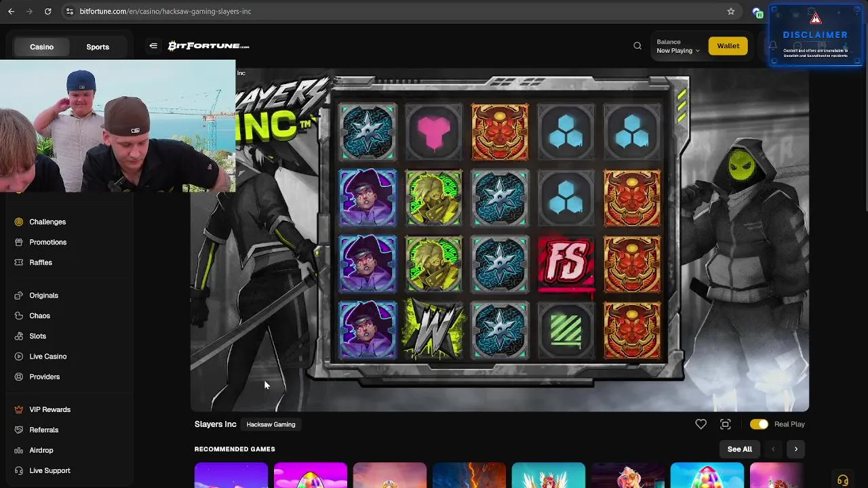Click the Airdrop icon
The width and height of the screenshot is (868, 488).
pos(19,450)
